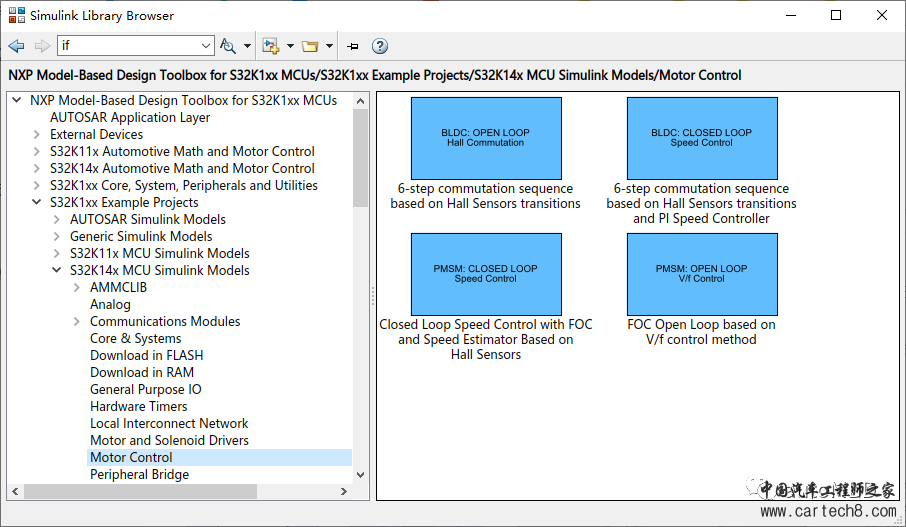Expand S32K11x MCU Simulink Models node
906x527 pixels.
(57, 253)
